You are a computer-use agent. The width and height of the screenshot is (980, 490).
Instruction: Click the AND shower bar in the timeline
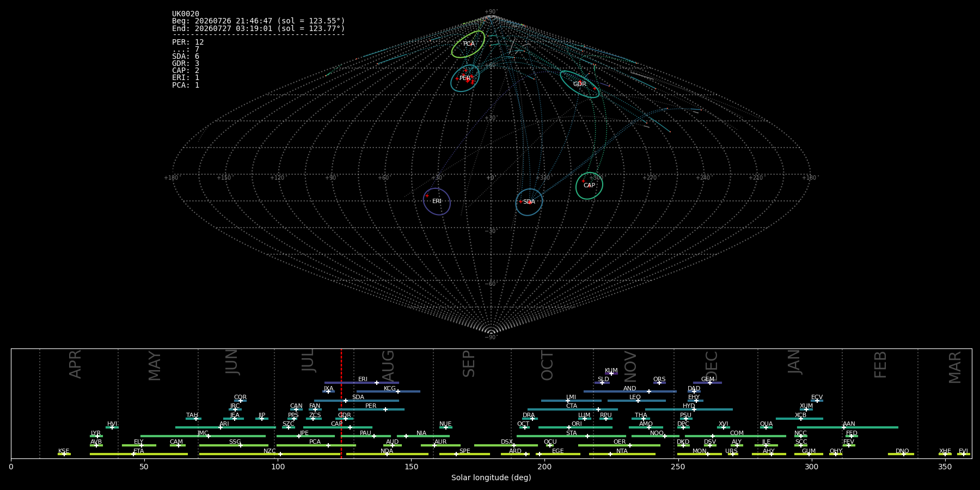tap(630, 391)
